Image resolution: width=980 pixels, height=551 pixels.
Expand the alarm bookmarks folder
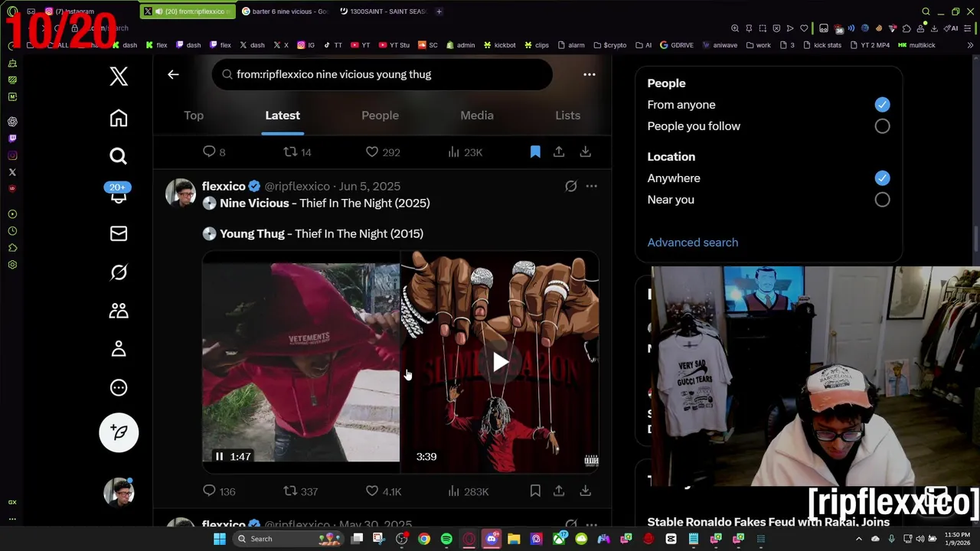tap(571, 45)
